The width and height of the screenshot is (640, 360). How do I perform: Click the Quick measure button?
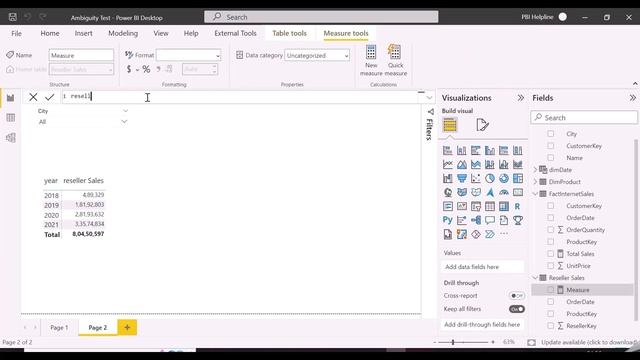coord(396,61)
